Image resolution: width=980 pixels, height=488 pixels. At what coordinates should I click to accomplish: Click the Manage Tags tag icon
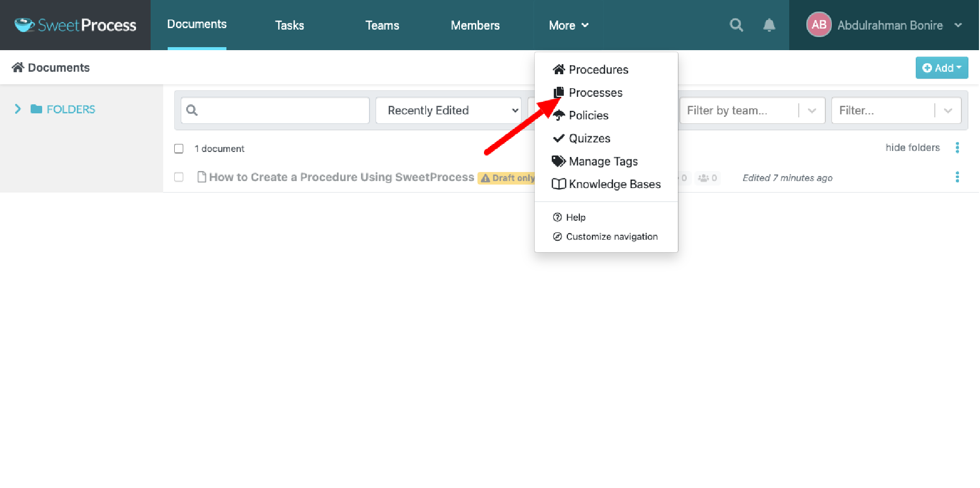pyautogui.click(x=558, y=161)
